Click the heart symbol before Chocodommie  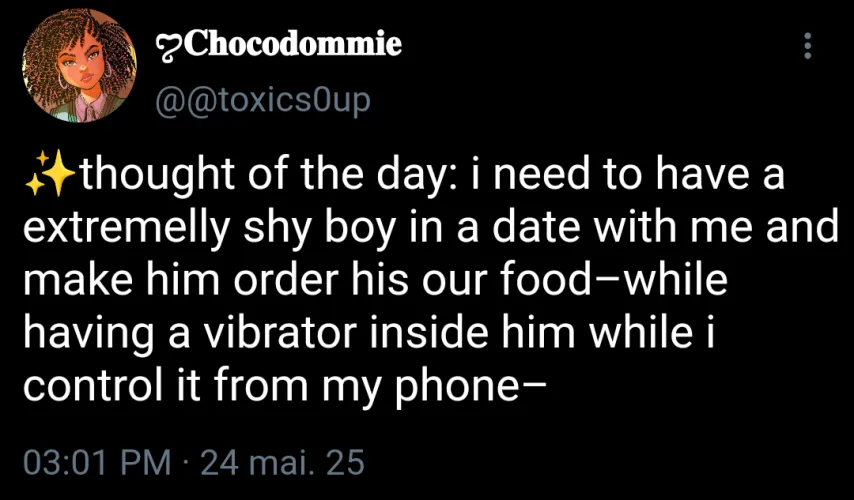[167, 45]
